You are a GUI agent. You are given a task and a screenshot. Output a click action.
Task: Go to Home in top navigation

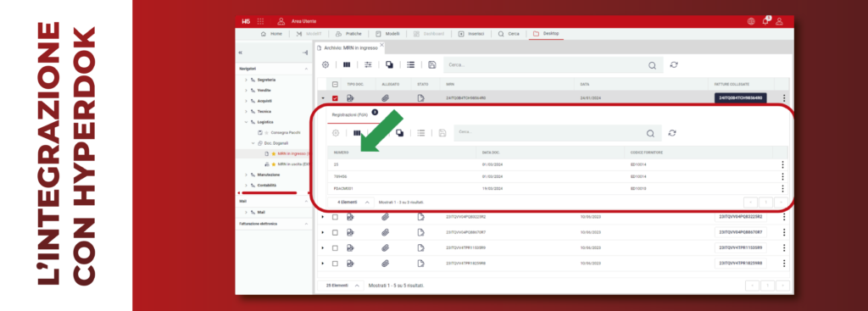pos(271,34)
